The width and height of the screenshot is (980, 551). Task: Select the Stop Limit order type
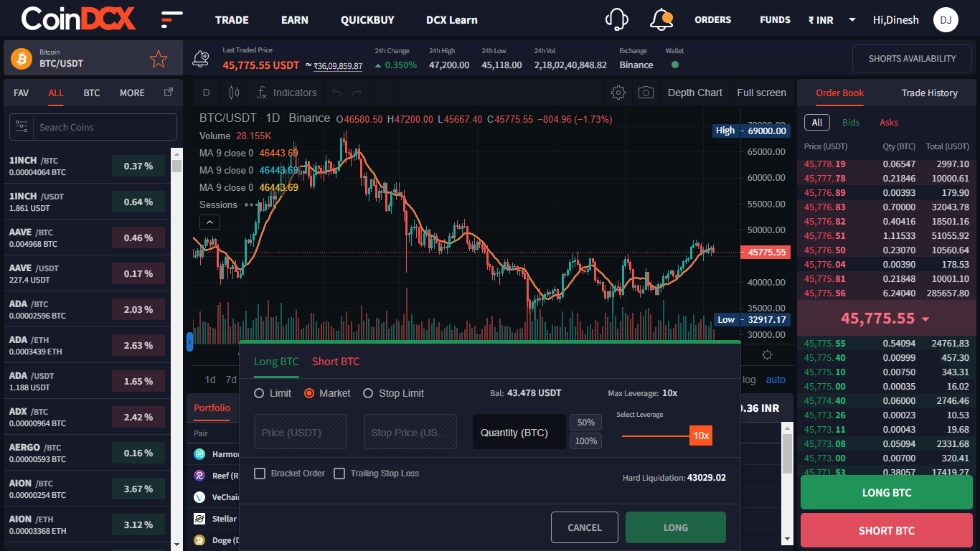click(x=393, y=393)
